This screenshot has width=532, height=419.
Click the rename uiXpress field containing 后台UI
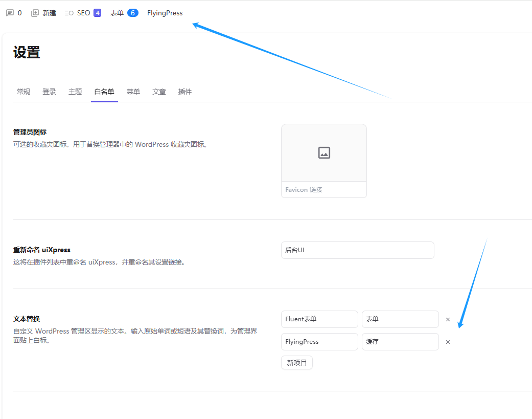[358, 250]
